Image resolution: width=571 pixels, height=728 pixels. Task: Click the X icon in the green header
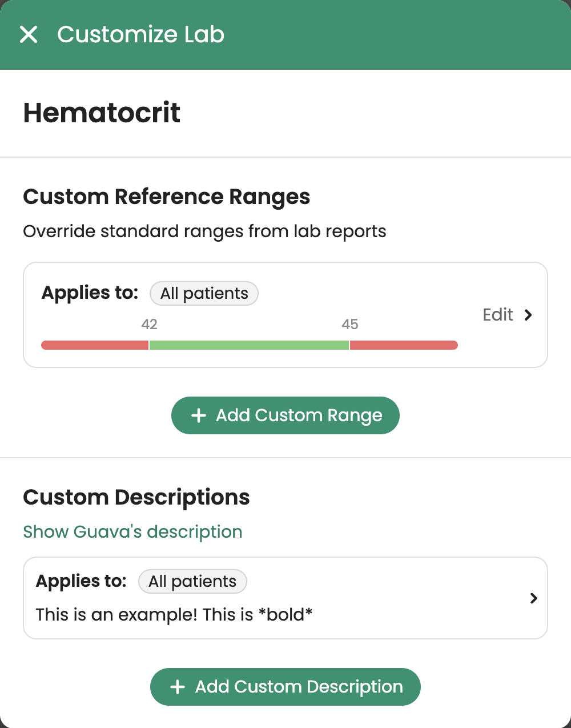pos(29,34)
